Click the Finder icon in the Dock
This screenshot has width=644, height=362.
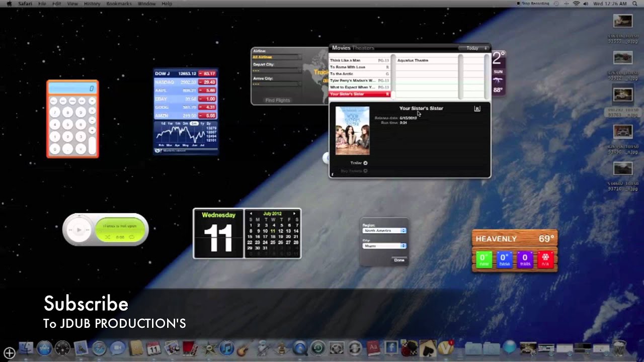tap(26, 348)
